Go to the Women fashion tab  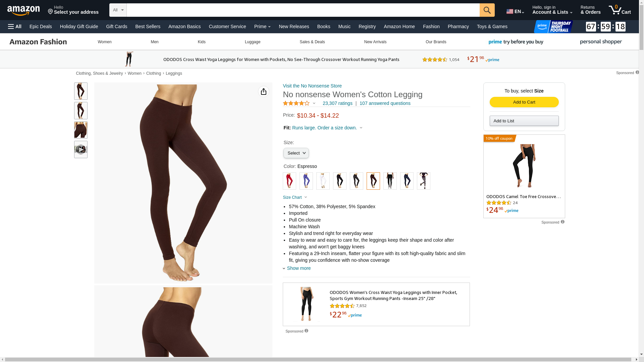pos(105,42)
